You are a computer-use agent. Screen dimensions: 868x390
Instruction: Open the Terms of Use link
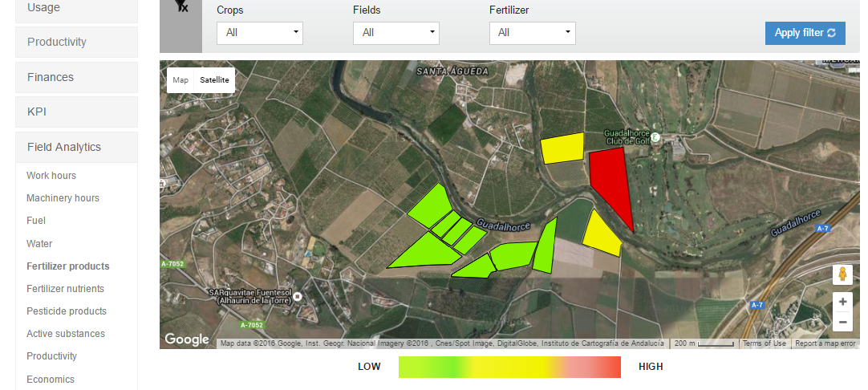pyautogui.click(x=764, y=343)
